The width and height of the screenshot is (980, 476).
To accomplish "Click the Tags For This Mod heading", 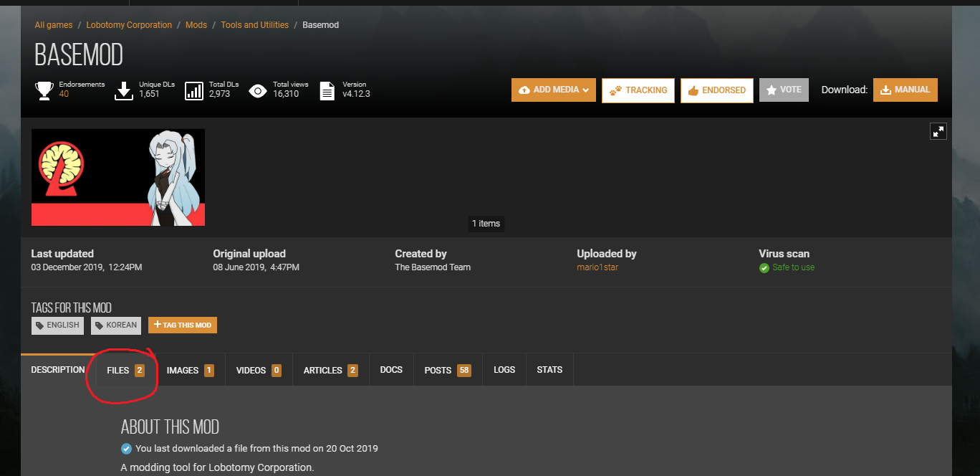I will tap(72, 308).
